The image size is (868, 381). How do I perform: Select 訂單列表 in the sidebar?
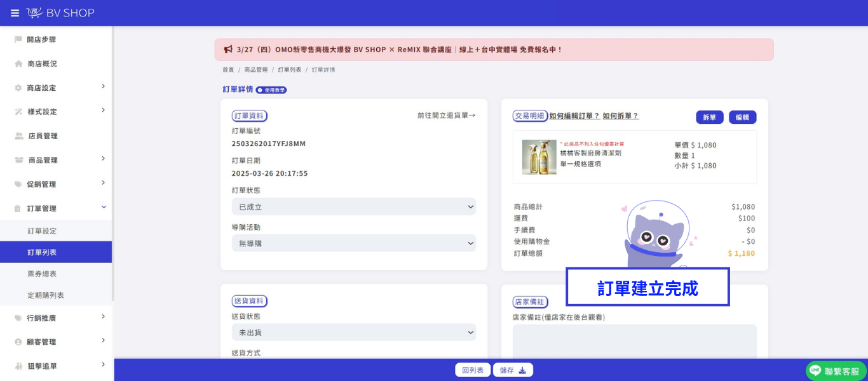(x=56, y=252)
